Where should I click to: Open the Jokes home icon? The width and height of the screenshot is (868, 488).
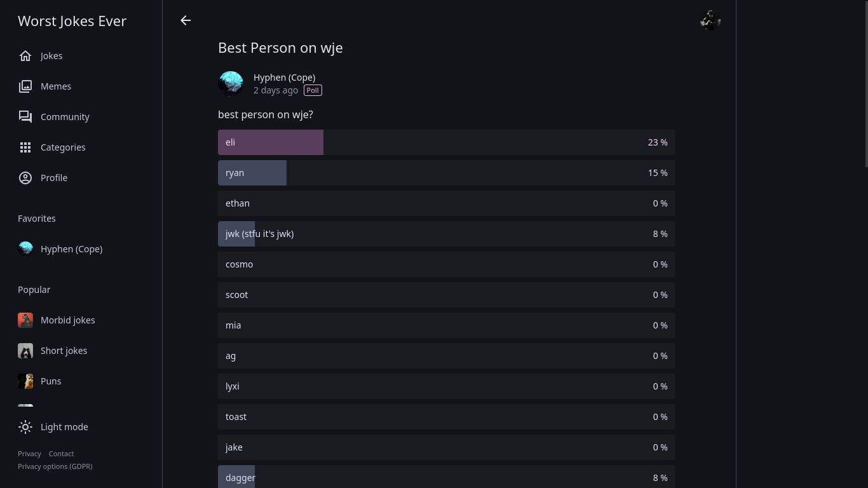pyautogui.click(x=25, y=56)
